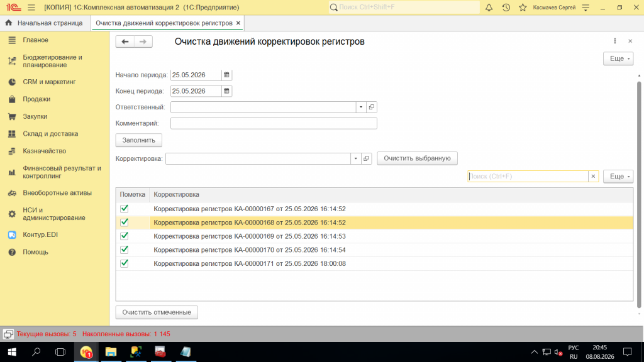This screenshot has width=644, height=362.
Task: Select row Корректировка регистров КА-00000170
Action: pos(374,250)
